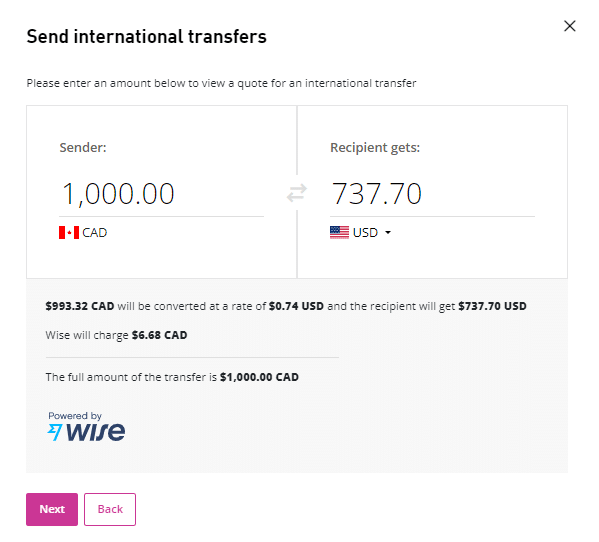This screenshot has width=599, height=542.
Task: Click the United States flag icon
Action: pyautogui.click(x=339, y=232)
